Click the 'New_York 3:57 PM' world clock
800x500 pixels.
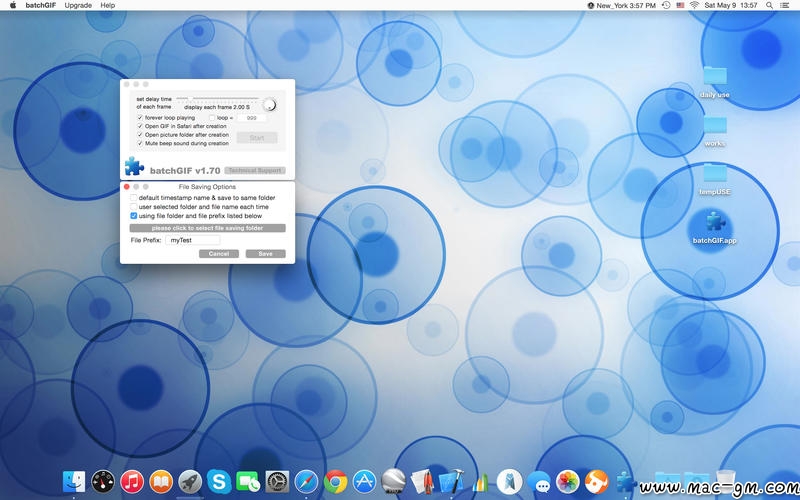pyautogui.click(x=621, y=5)
